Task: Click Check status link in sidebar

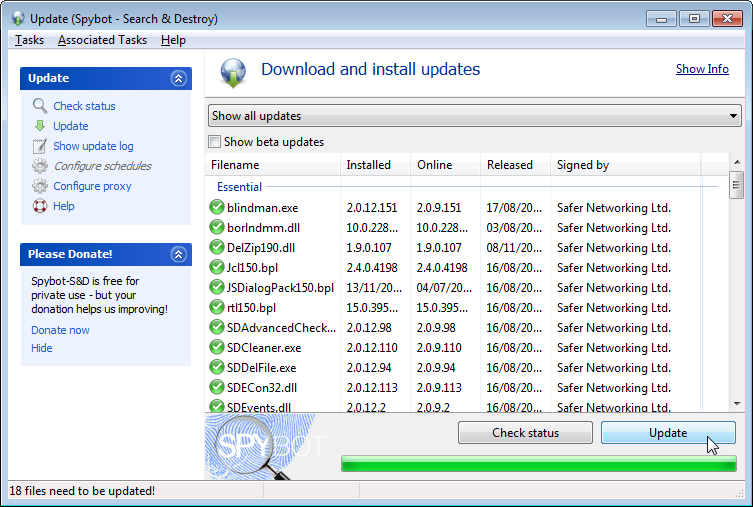Action: 84,106
